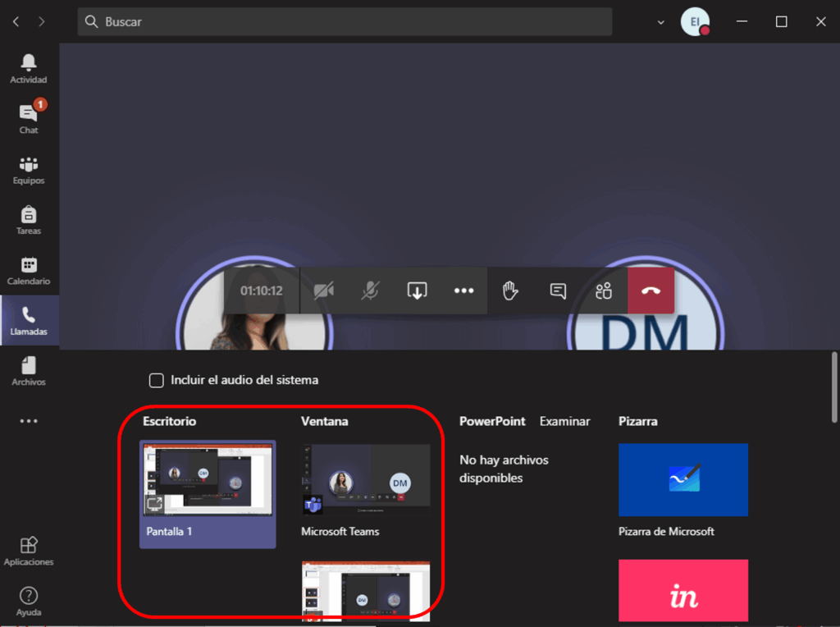Screen dimensions: 840x627
Task: Open Calendario from the sidebar
Action: [29, 271]
